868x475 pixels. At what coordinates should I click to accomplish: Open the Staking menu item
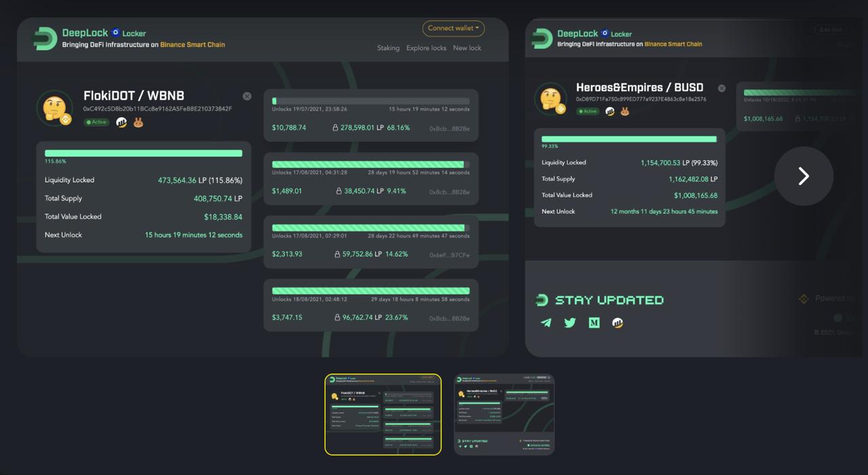click(388, 48)
